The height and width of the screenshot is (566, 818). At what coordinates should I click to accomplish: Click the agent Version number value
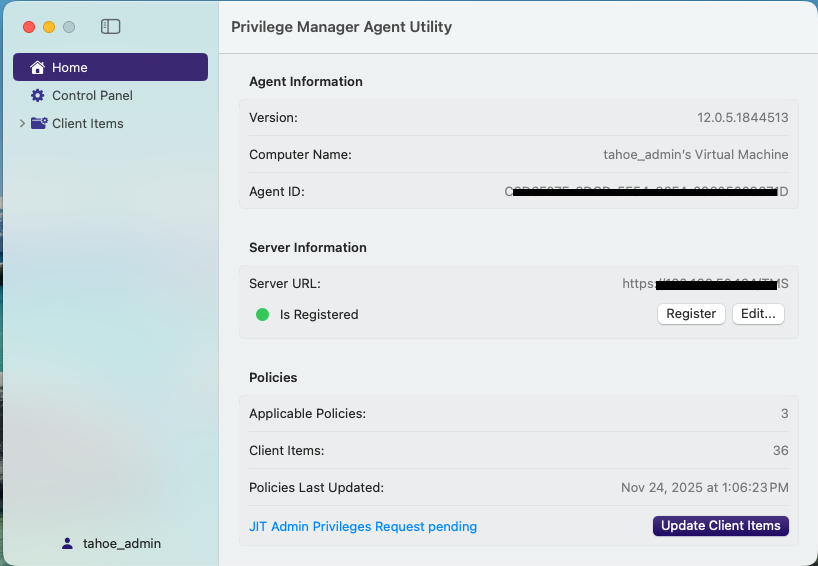742,118
